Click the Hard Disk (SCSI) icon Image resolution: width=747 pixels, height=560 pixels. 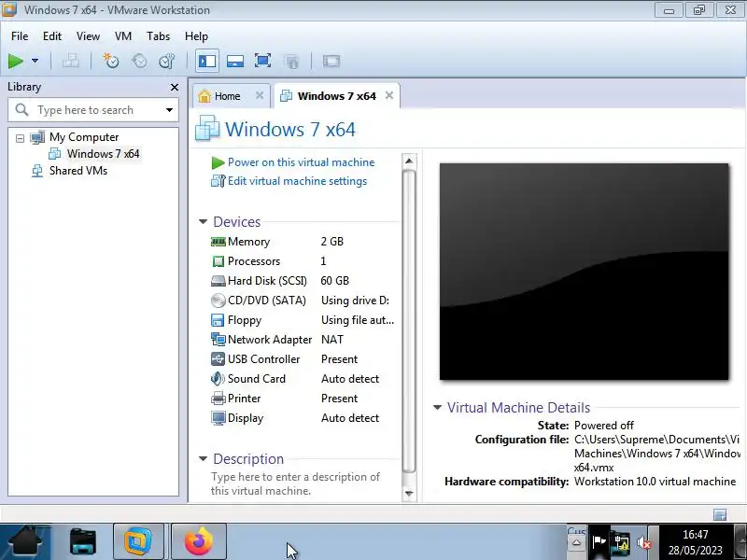pos(218,281)
